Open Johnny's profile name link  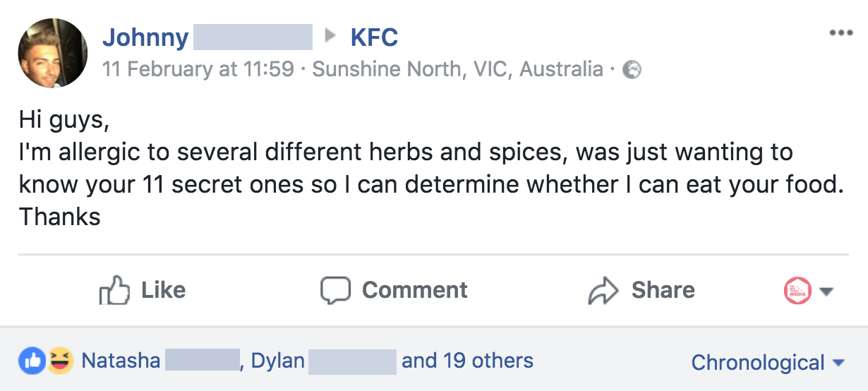coord(145,37)
